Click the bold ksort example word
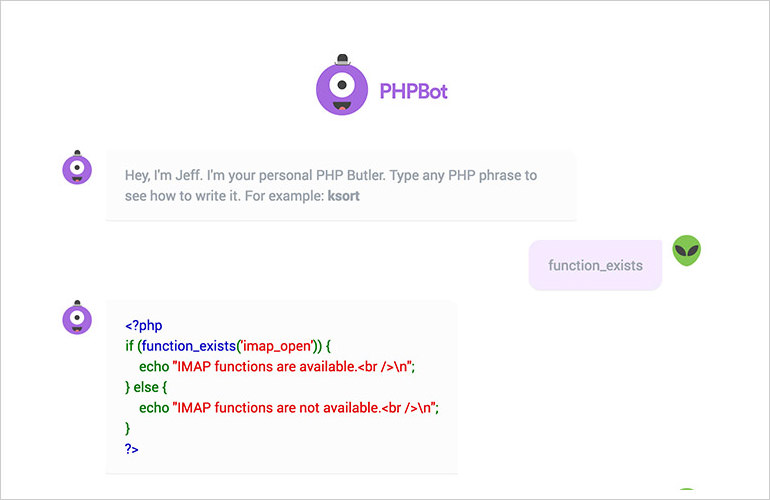Image resolution: width=770 pixels, height=500 pixels. (344, 196)
